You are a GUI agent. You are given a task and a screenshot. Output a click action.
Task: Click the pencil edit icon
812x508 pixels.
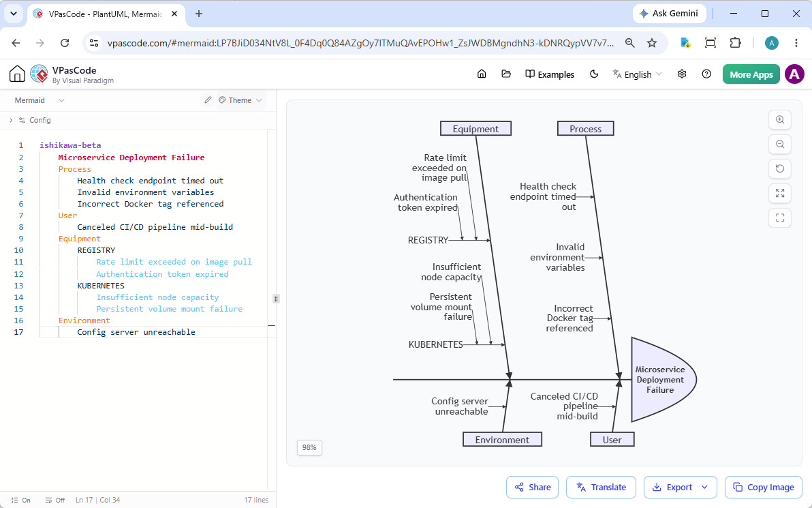[208, 100]
